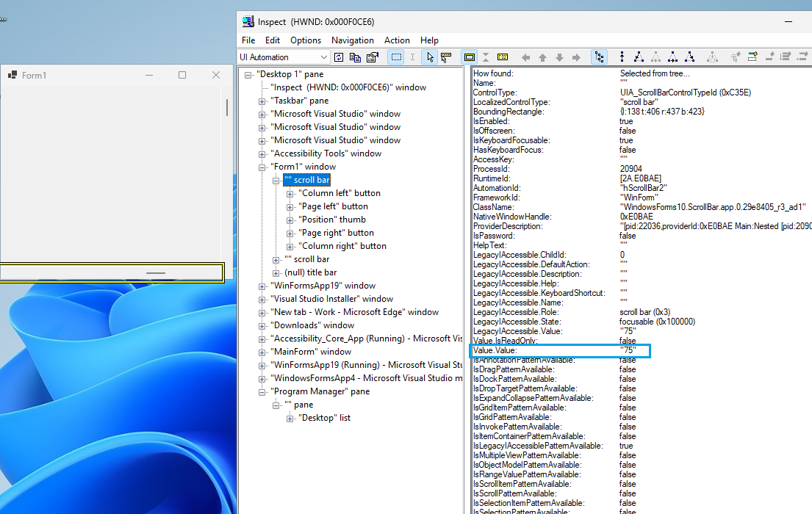Minimize the Form1 window
The height and width of the screenshot is (514, 812).
149,75
